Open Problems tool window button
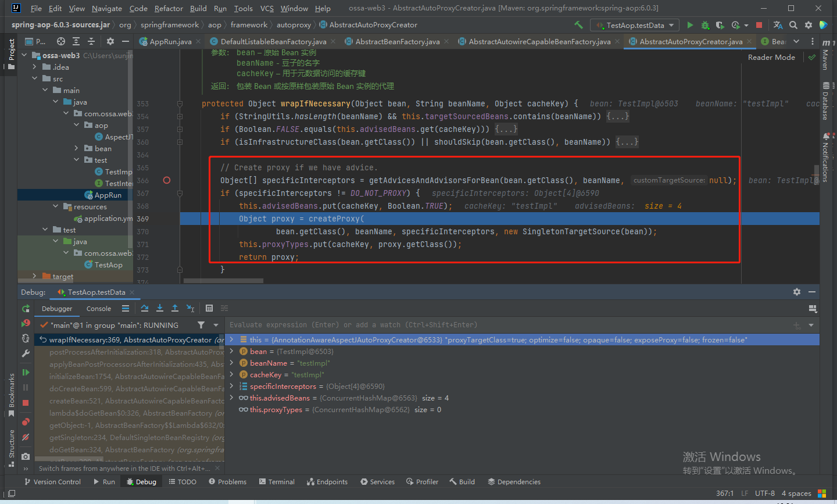Image resolution: width=837 pixels, height=504 pixels. 227,482
